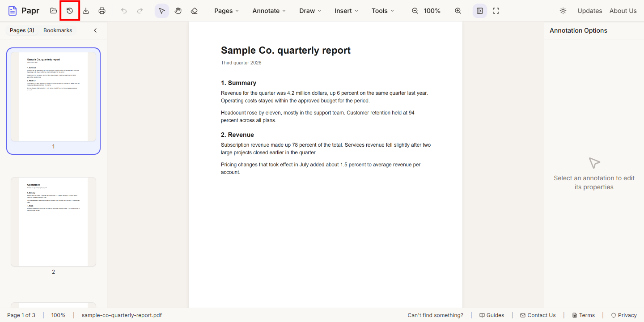Screen dimensions: 644x322
Task: Click the redo arrow icon
Action: point(140,11)
